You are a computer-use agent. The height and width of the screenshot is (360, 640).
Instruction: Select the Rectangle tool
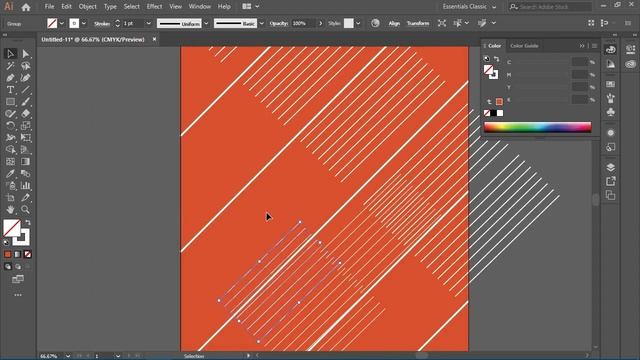[x=10, y=102]
